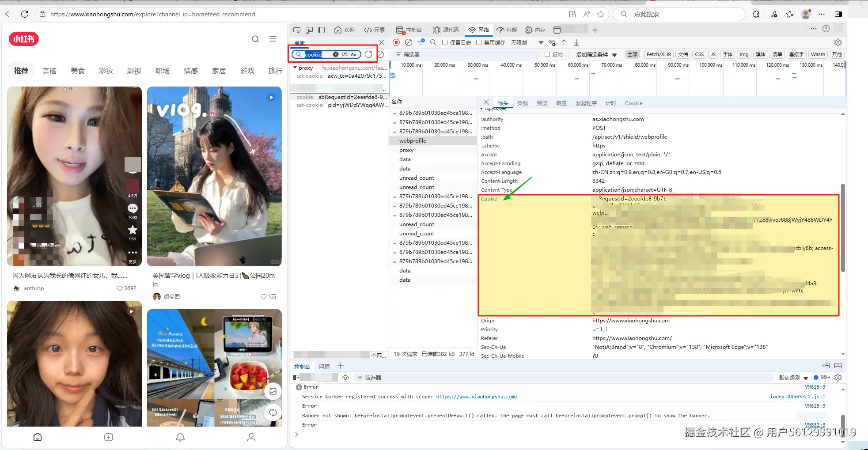The image size is (868, 450).
Task: Select the webprofile request row
Action: [433, 141]
